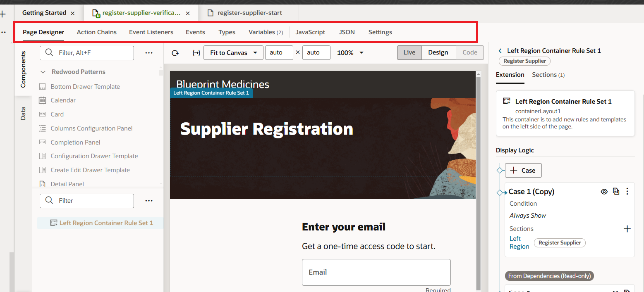644x292 pixels.
Task: Open the Components panel filter overflow menu
Action: click(149, 52)
